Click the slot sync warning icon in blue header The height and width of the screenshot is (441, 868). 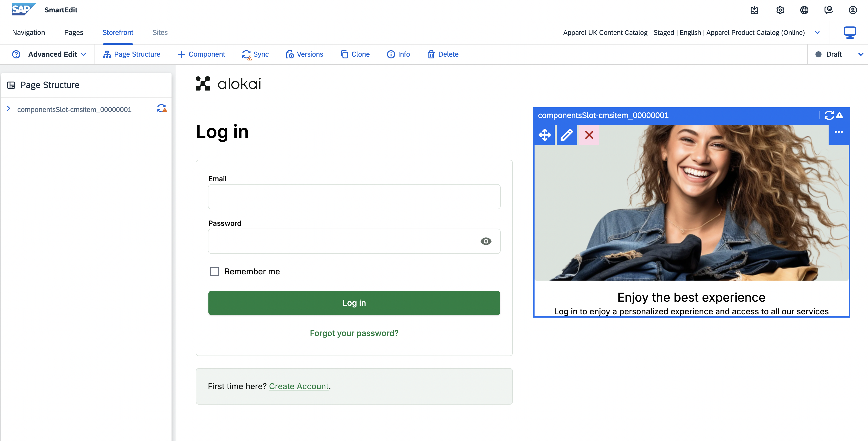point(834,115)
